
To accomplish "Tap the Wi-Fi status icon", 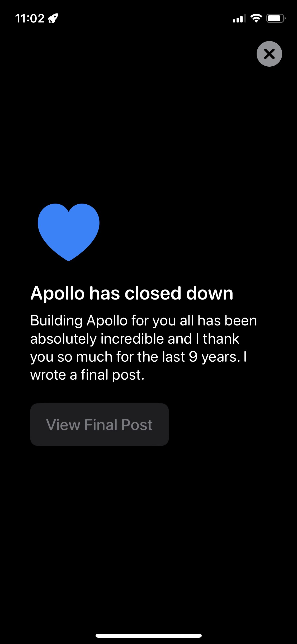I will 256,18.
